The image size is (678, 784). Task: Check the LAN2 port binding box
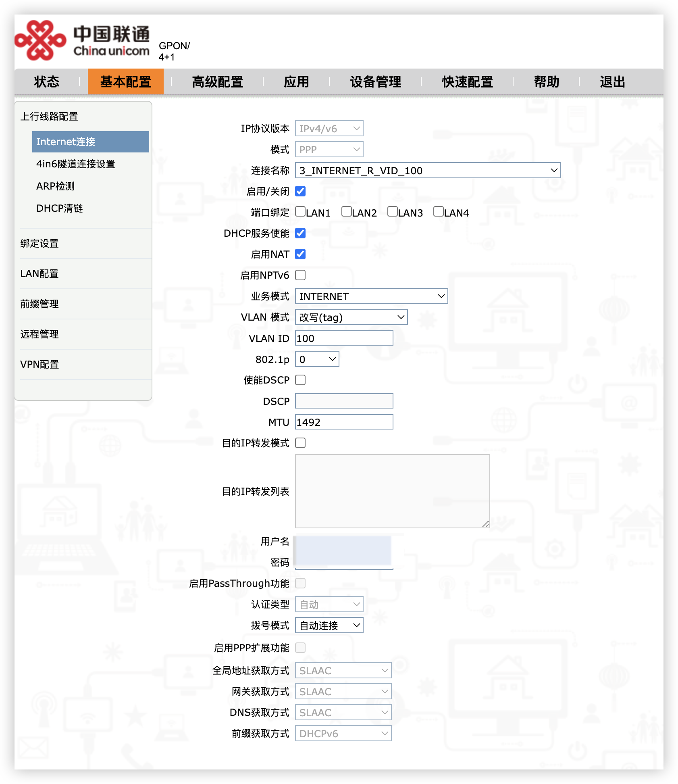pos(346,211)
